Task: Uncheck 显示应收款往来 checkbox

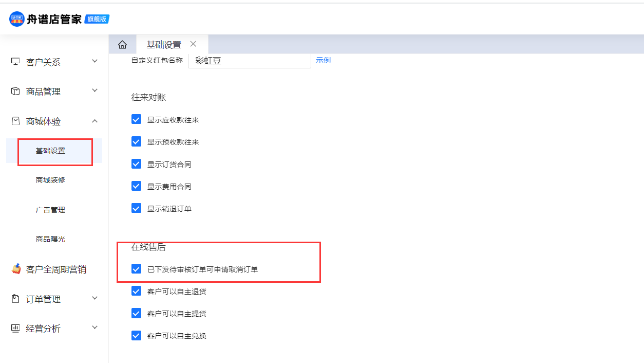Action: 136,119
